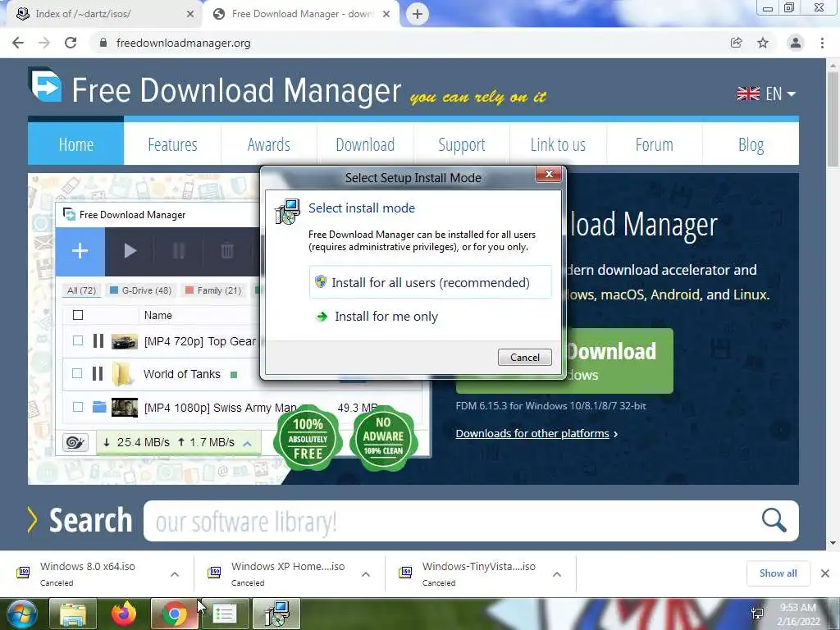Click the share page icon

(736, 43)
